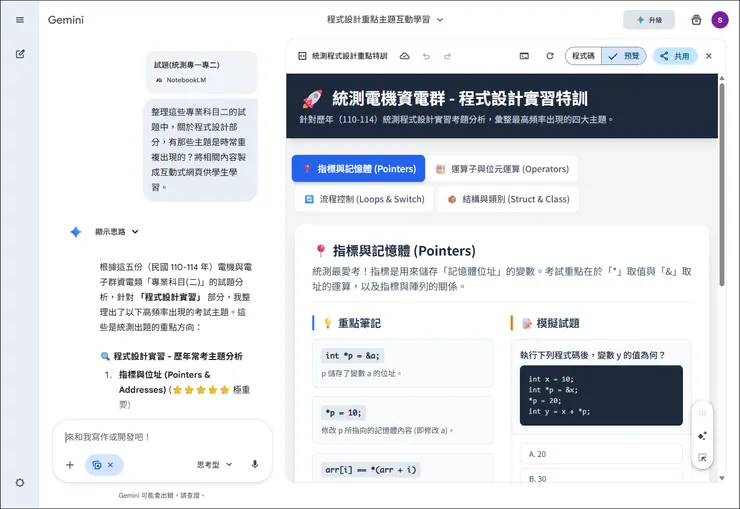Click the 重點筆記 heading

coord(359,323)
